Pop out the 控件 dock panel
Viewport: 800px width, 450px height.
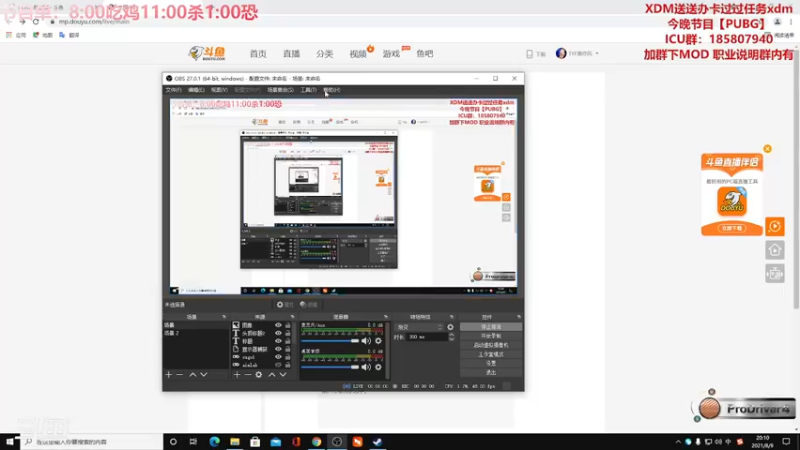tap(519, 317)
